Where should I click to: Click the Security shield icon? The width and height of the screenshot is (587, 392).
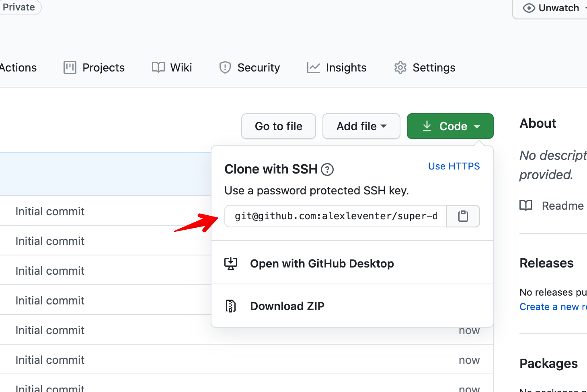225,67
